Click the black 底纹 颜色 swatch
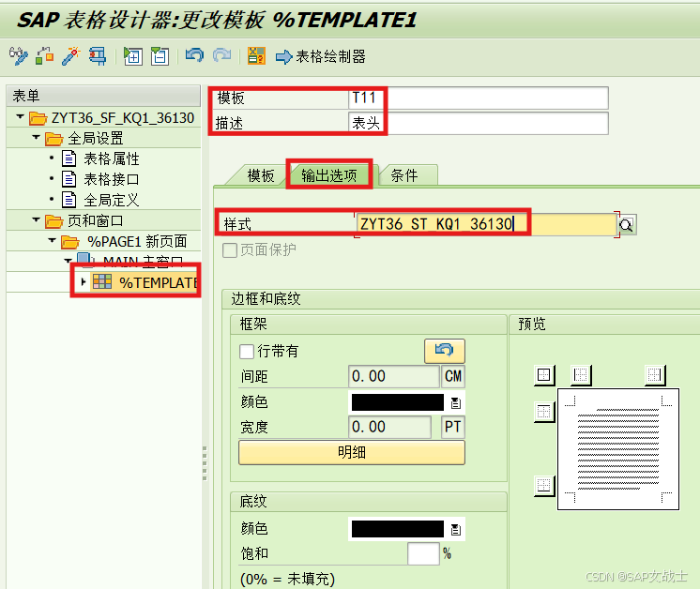The width and height of the screenshot is (700, 589). 398,529
